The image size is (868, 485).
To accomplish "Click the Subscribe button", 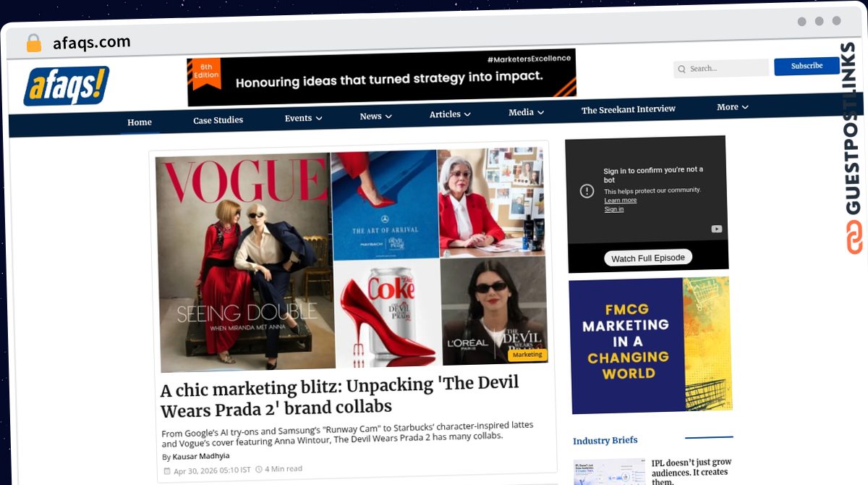I will point(807,66).
